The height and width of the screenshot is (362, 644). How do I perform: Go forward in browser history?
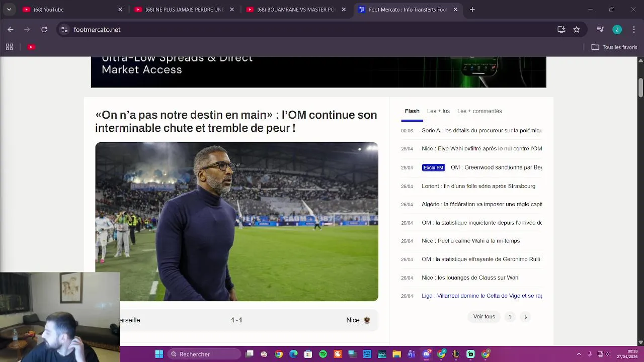[27, 30]
